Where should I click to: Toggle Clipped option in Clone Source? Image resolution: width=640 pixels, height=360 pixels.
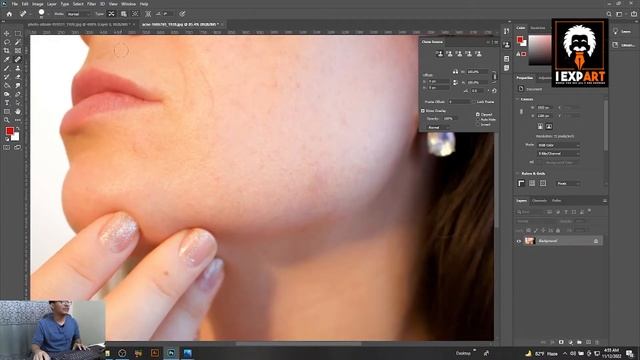point(478,115)
